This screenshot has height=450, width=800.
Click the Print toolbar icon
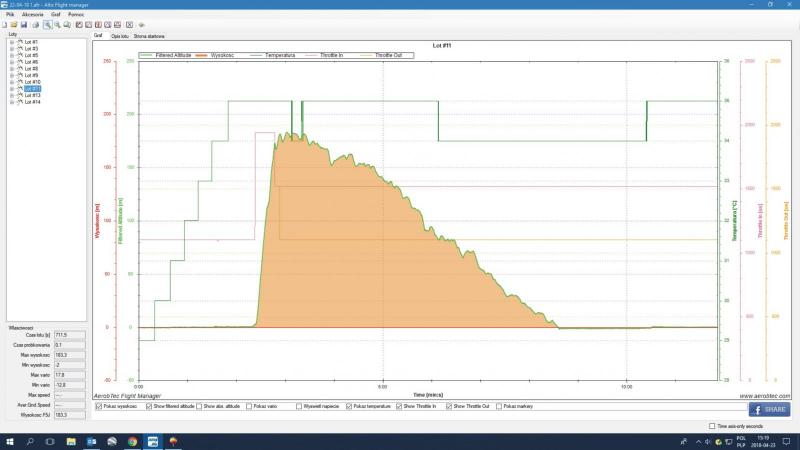pos(36,24)
